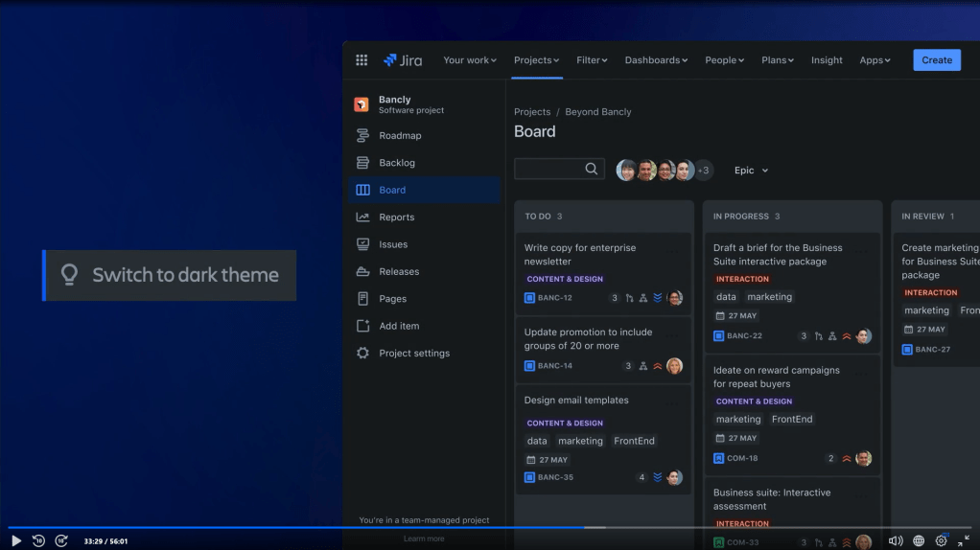This screenshot has width=980, height=550.
Task: Mute the video using the volume icon
Action: (896, 540)
